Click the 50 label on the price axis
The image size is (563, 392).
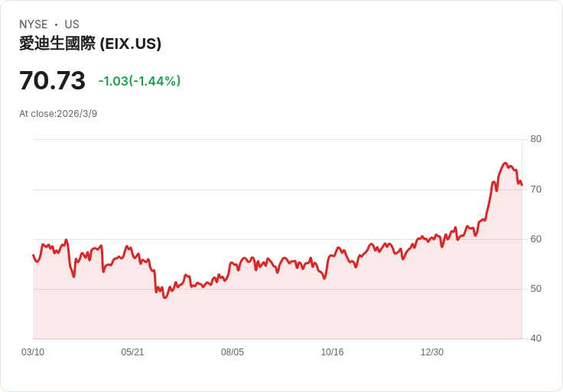[536, 289]
